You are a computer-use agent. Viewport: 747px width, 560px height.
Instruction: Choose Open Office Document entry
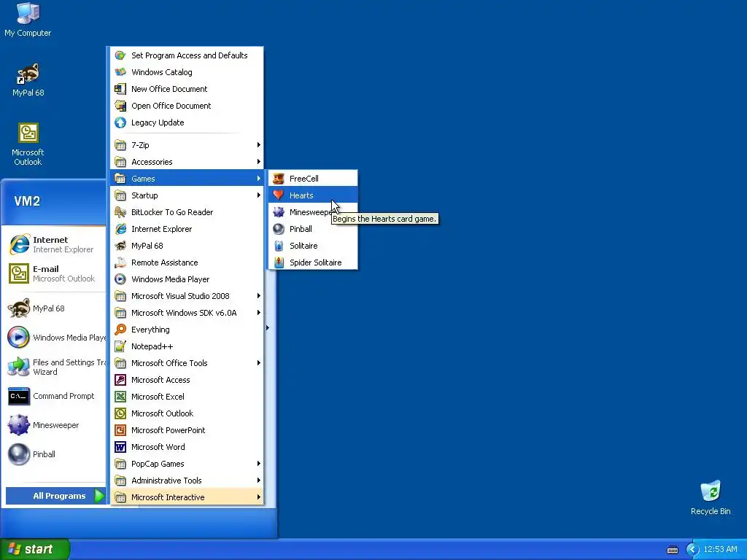187,106
